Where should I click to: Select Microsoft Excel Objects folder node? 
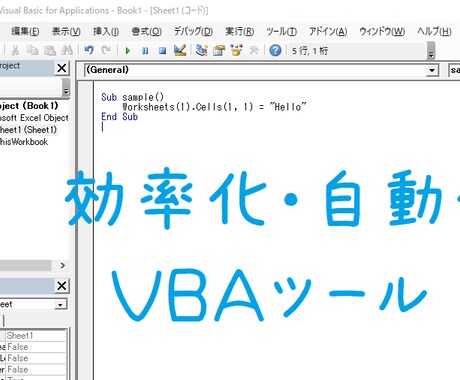pos(34,118)
